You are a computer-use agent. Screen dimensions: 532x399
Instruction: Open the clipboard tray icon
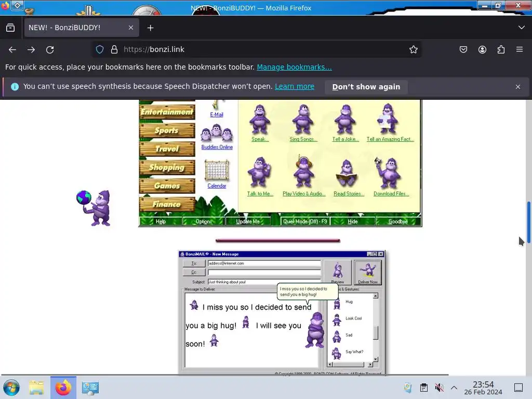[x=424, y=388]
